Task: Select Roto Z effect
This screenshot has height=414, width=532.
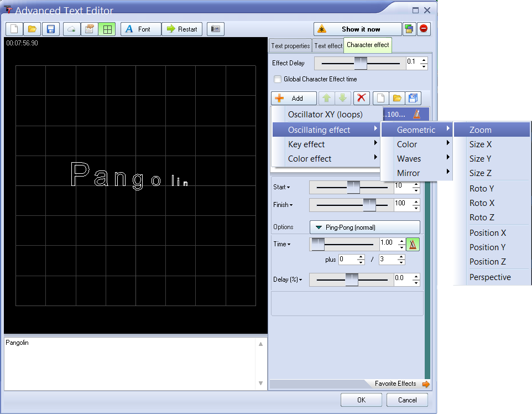Action: (x=492, y=218)
